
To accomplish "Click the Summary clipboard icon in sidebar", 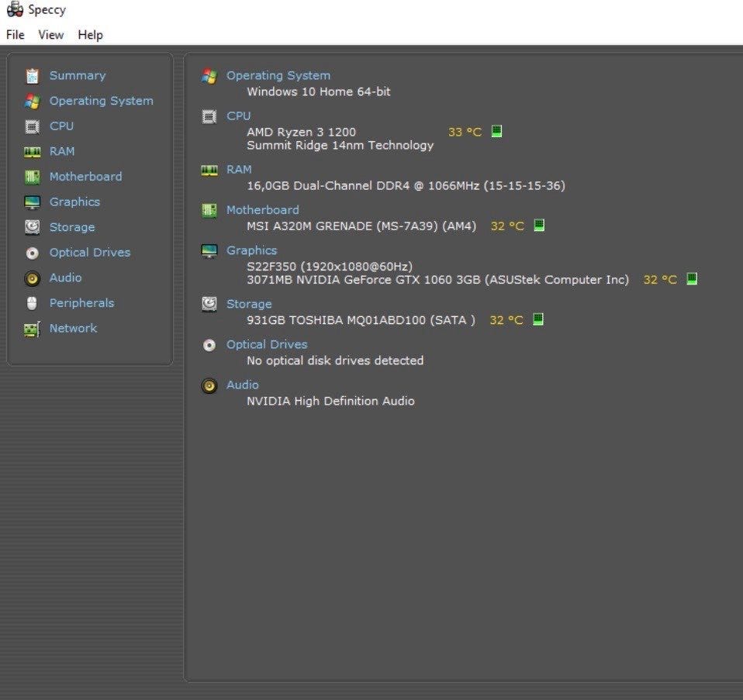I will click(32, 76).
